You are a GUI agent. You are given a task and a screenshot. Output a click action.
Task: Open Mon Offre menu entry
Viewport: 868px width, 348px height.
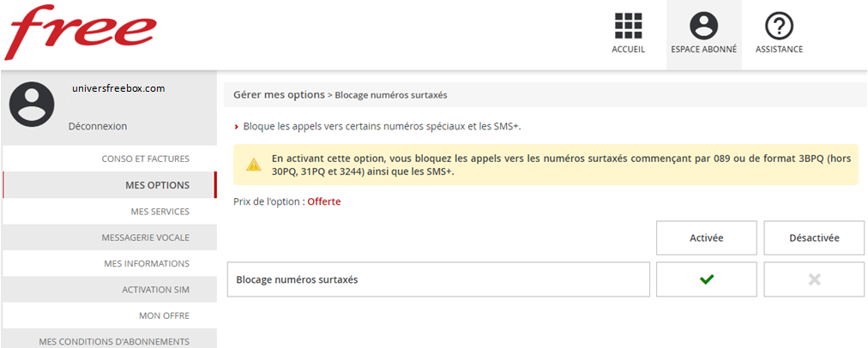pyautogui.click(x=164, y=315)
